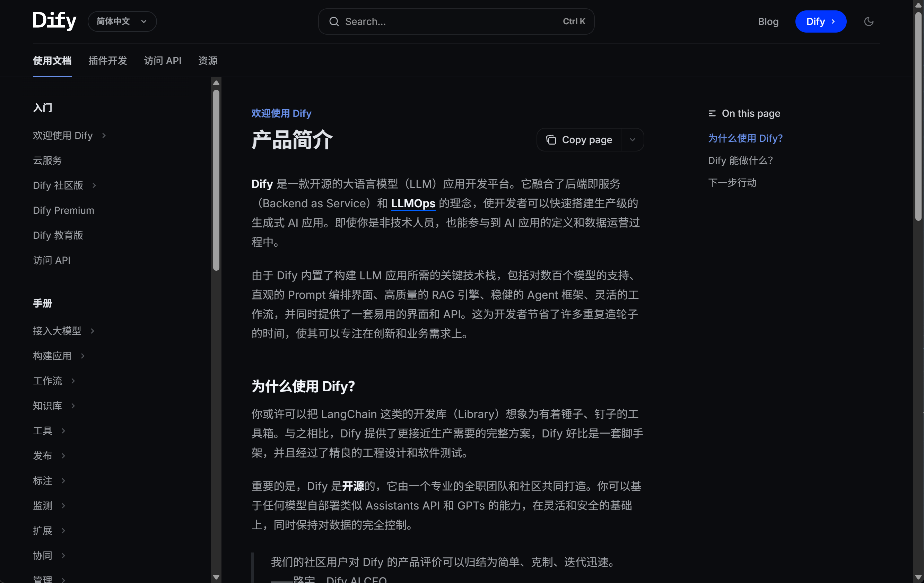924x583 pixels.
Task: Click the Dify logo in the header
Action: coord(54,21)
